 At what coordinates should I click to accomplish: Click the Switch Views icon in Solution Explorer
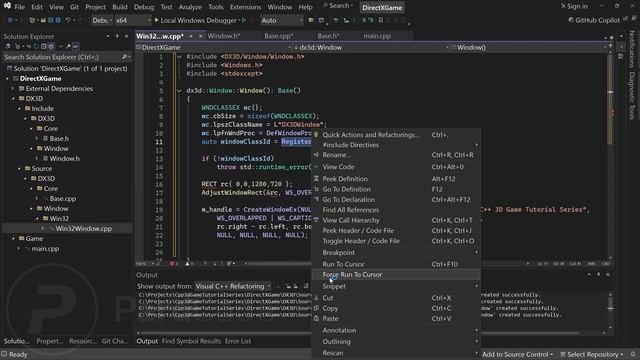pos(18,47)
